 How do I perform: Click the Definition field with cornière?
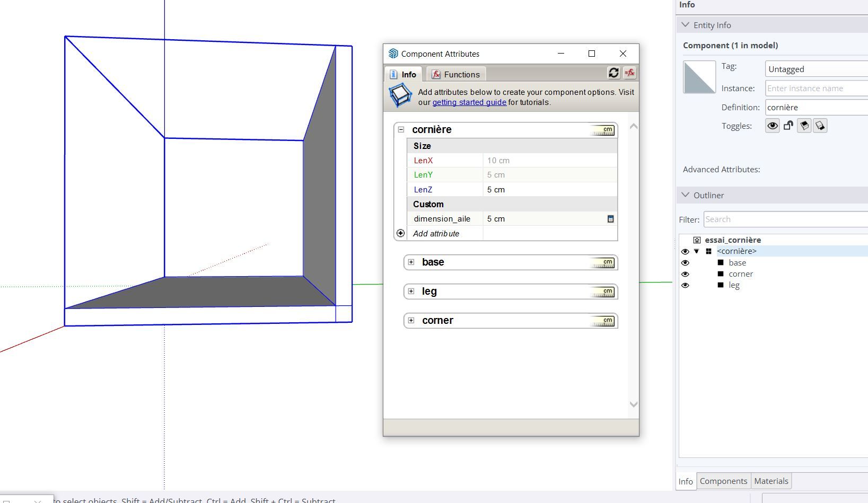[817, 108]
